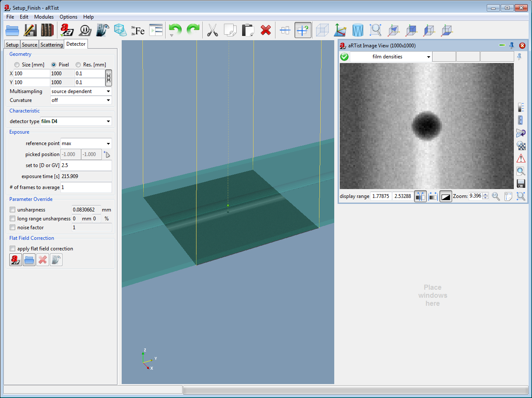Run the aRTist simulation icon in the toolbar
This screenshot has width=532, height=398.
[67, 30]
